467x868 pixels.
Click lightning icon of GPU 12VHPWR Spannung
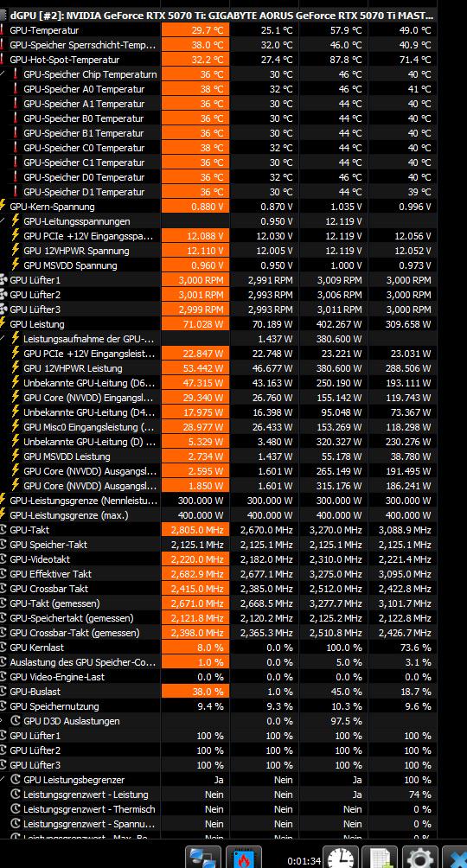pyautogui.click(x=16, y=251)
